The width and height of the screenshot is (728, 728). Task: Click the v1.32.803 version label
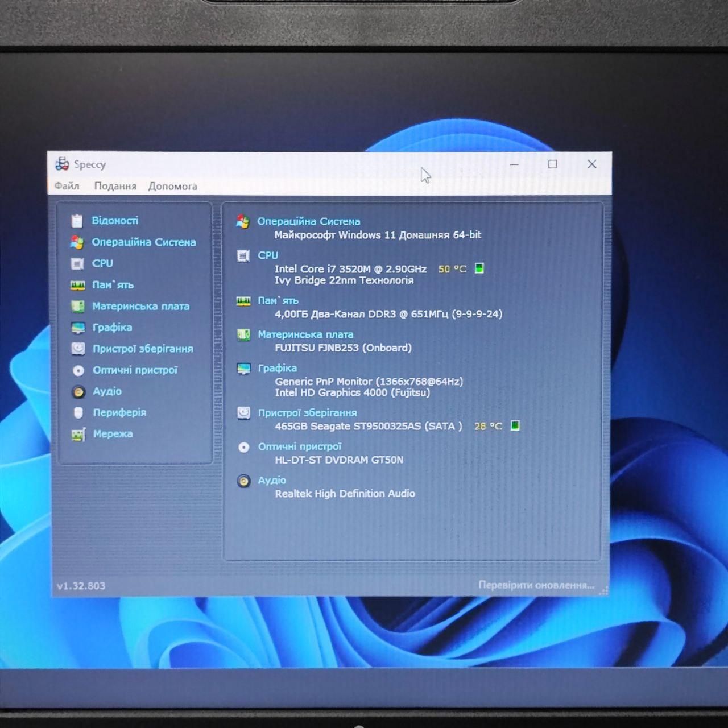[x=81, y=586]
